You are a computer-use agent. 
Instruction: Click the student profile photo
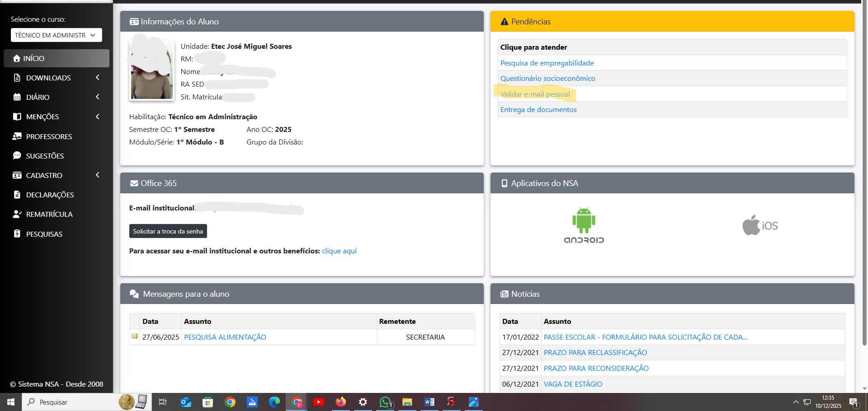pos(151,70)
